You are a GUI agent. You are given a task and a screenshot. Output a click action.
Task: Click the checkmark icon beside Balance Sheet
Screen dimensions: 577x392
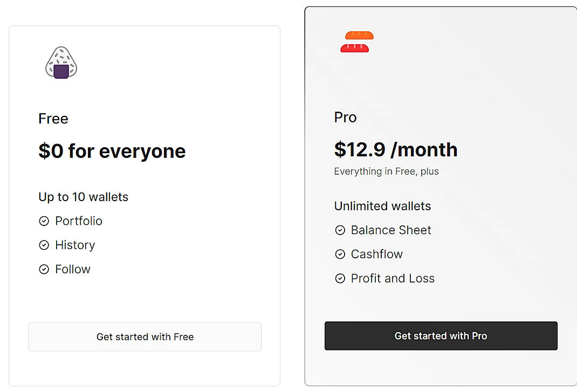coord(340,230)
